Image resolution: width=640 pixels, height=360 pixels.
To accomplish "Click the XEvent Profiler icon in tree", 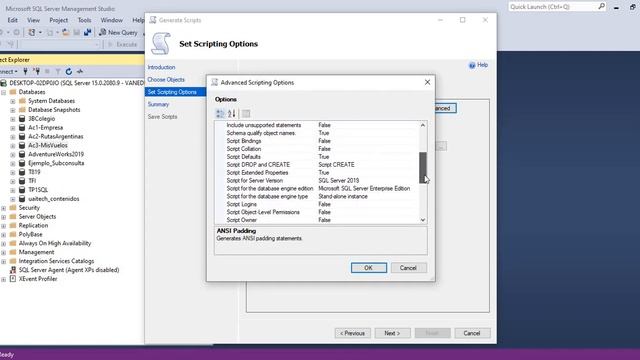I will pos(13,279).
